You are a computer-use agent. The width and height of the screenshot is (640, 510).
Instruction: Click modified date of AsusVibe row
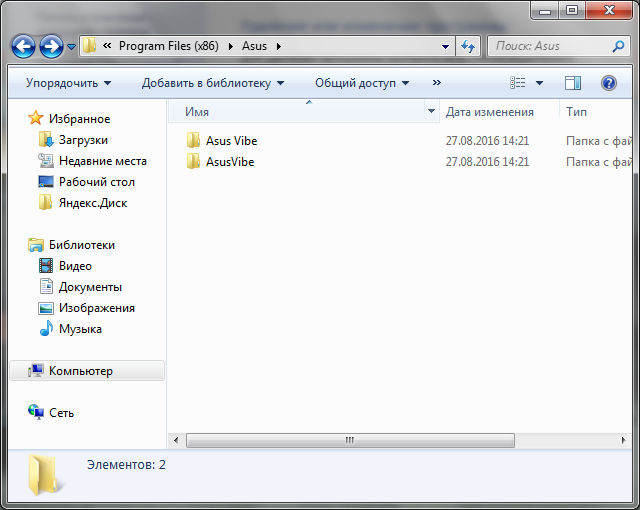click(487, 162)
